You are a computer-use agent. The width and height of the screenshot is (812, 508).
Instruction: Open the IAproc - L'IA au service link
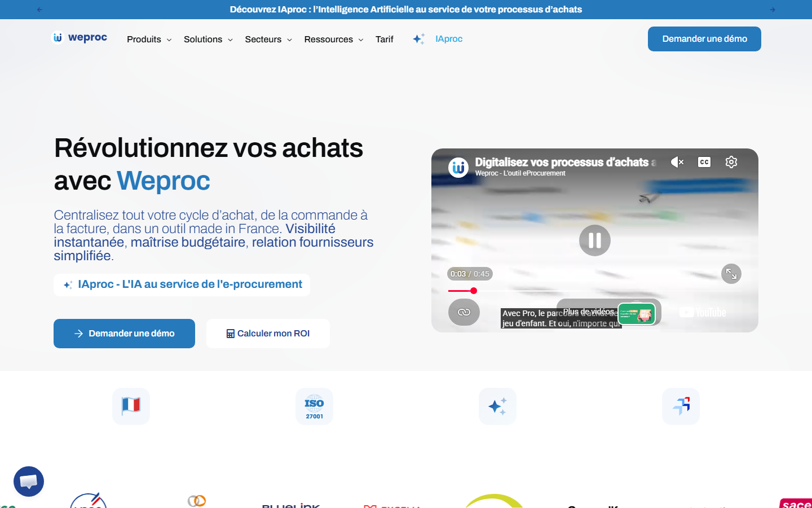(x=182, y=284)
